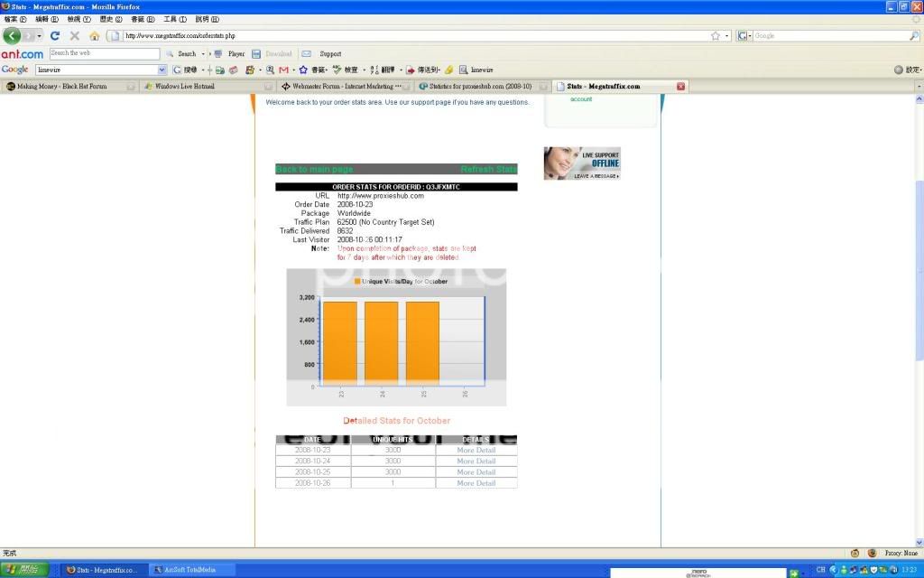Viewport: 924px width, 578px height.
Task: Open Gmail icon in Google toolbar
Action: [x=283, y=70]
